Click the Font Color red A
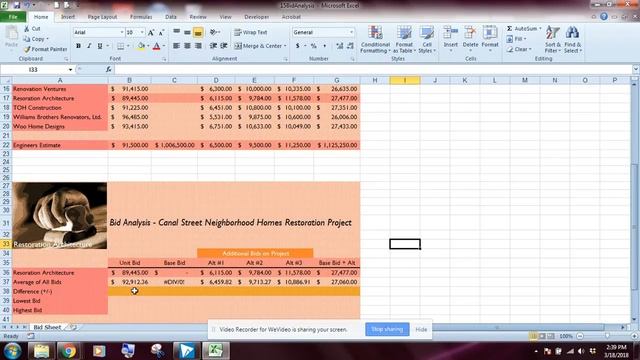 pos(156,46)
